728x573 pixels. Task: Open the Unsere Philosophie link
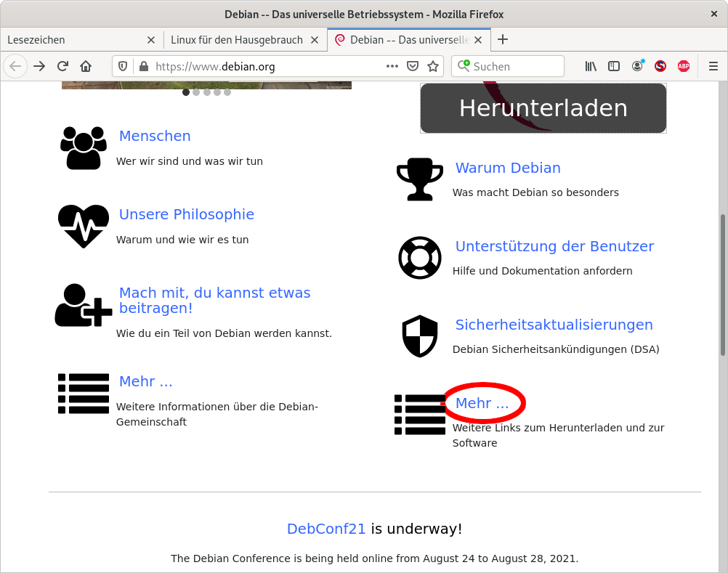[x=187, y=214]
